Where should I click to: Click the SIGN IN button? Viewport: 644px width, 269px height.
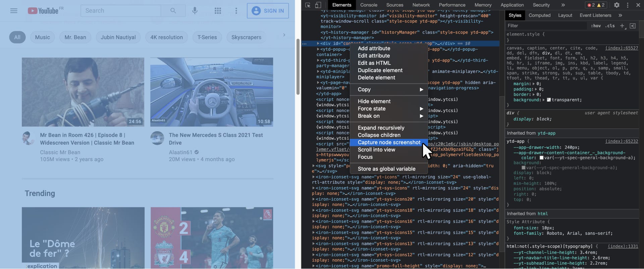268,11
